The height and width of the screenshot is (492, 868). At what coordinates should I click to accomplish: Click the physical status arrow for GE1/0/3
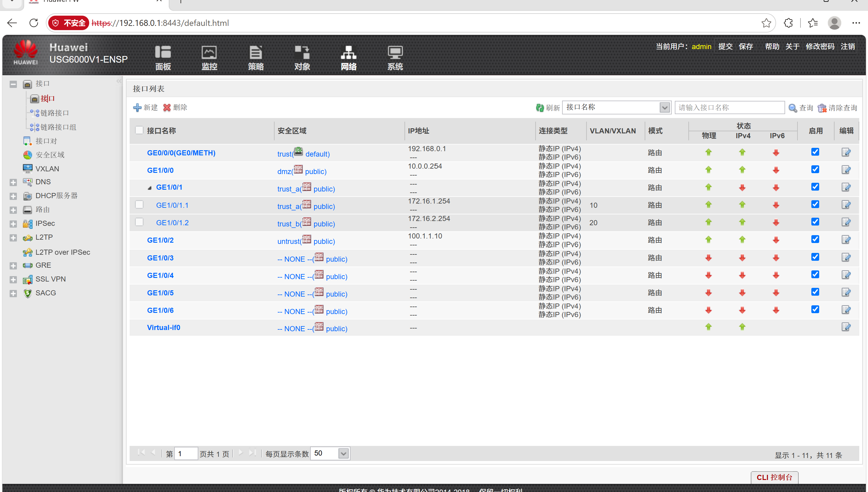click(x=708, y=258)
